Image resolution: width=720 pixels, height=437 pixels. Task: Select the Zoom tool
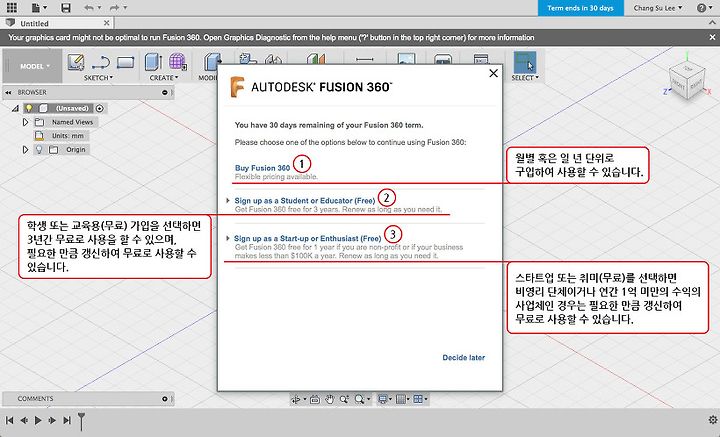coord(344,399)
